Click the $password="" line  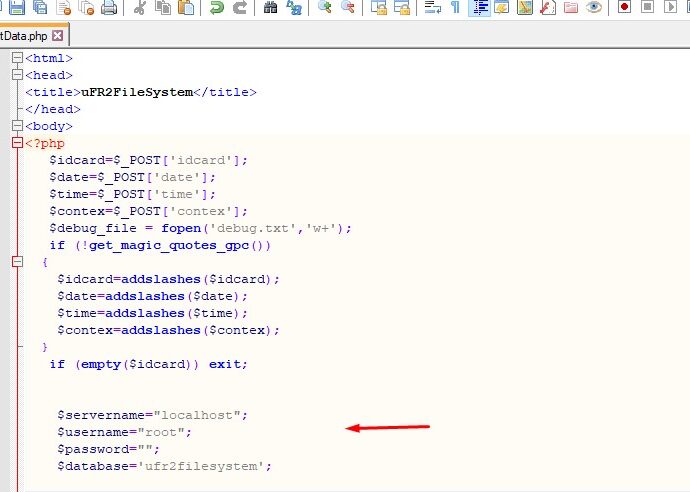(109, 449)
